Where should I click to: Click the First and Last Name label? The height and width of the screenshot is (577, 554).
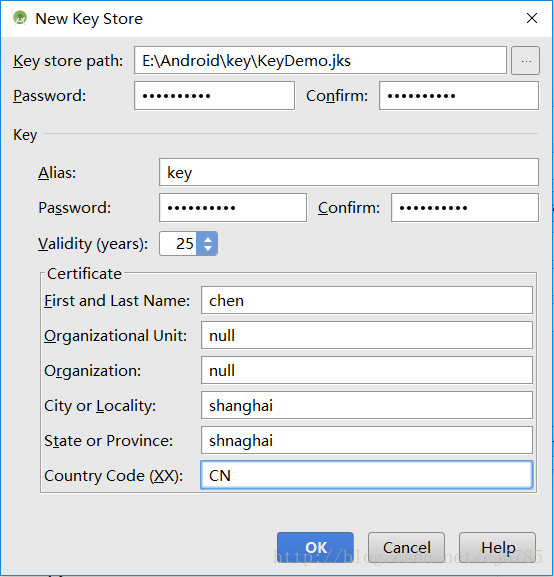[117, 301]
